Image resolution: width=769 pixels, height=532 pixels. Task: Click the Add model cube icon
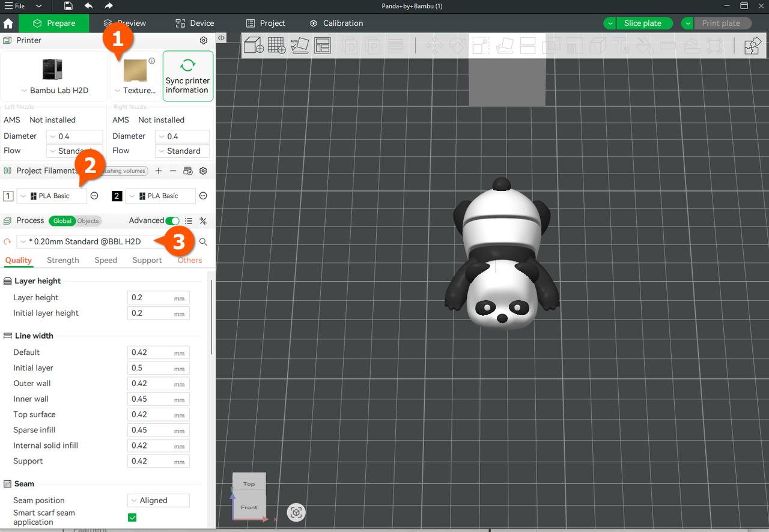(x=254, y=45)
